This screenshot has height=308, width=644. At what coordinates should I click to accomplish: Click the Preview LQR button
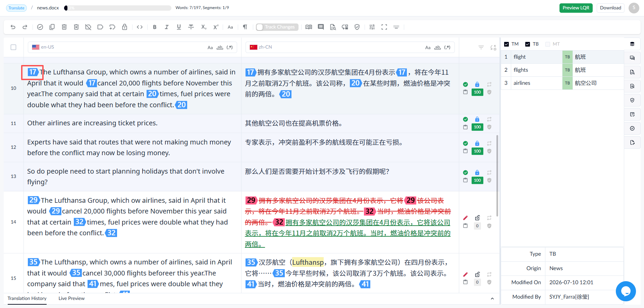click(576, 8)
